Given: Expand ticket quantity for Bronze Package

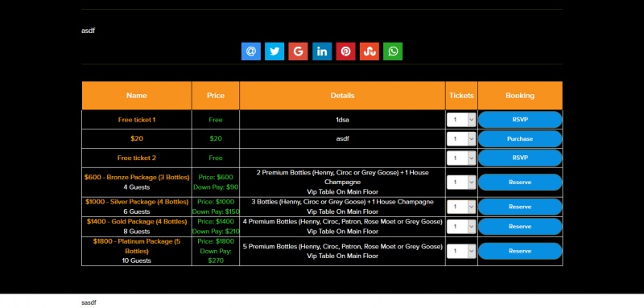Looking at the screenshot, I should click(461, 182).
